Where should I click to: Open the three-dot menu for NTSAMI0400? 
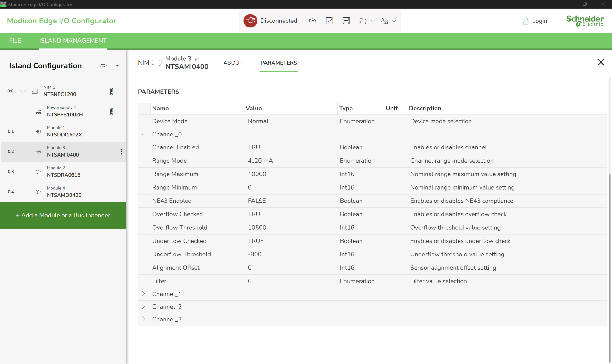pyautogui.click(x=121, y=151)
